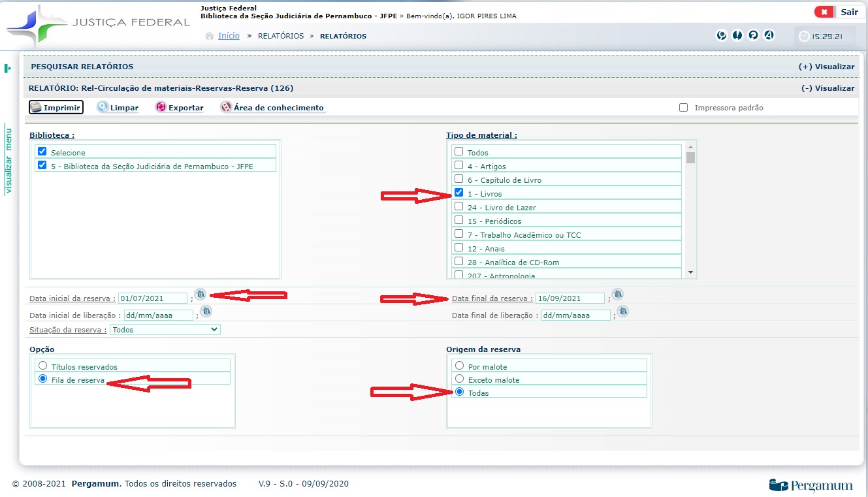Viewport: 868px width, 497px height.
Task: Enable the Impressora padrão checkbox
Action: click(x=683, y=108)
